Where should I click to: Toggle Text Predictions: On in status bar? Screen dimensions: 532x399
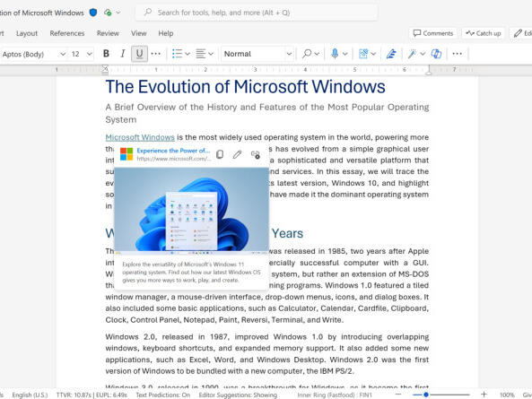point(163,395)
